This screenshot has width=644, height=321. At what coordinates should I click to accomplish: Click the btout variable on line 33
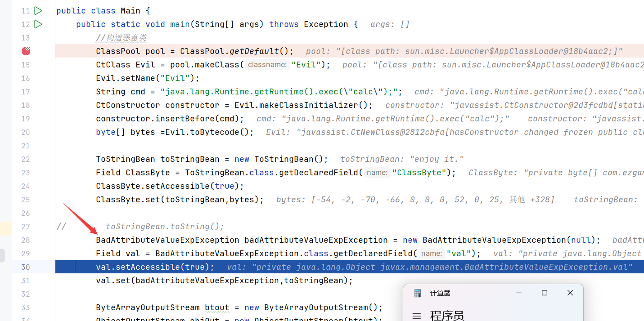click(x=217, y=308)
